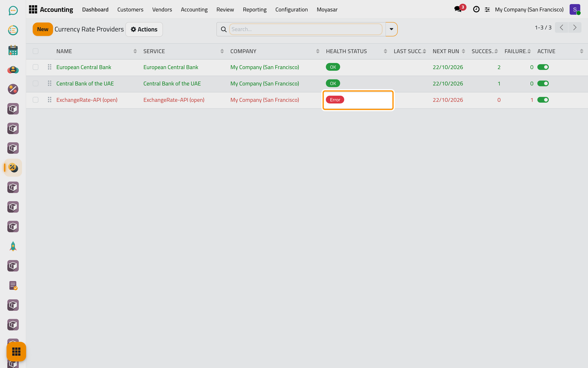The image size is (588, 368).
Task: Open the orange apps grid launcher button
Action: coord(16,351)
